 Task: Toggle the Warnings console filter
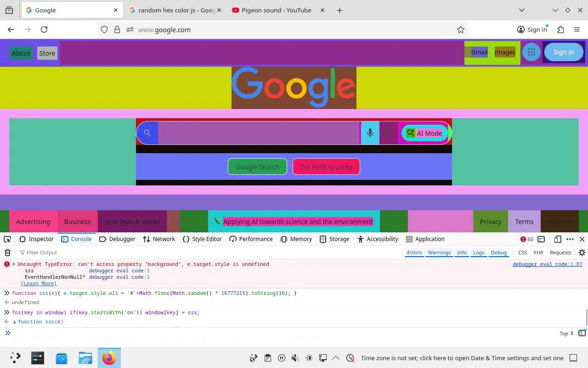(x=439, y=253)
